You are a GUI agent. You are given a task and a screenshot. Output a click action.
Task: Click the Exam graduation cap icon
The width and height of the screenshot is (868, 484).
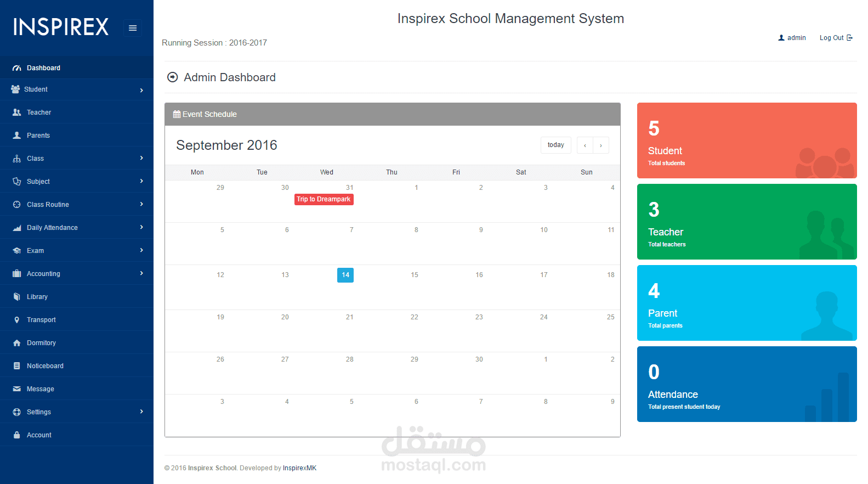(17, 251)
